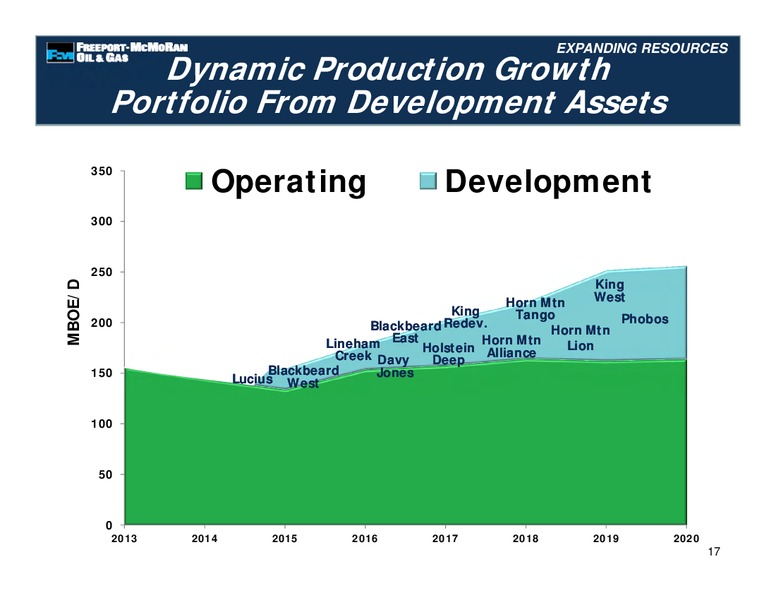The width and height of the screenshot is (776, 600).
Task: Click the 300 y-axis value
Action: (x=101, y=221)
